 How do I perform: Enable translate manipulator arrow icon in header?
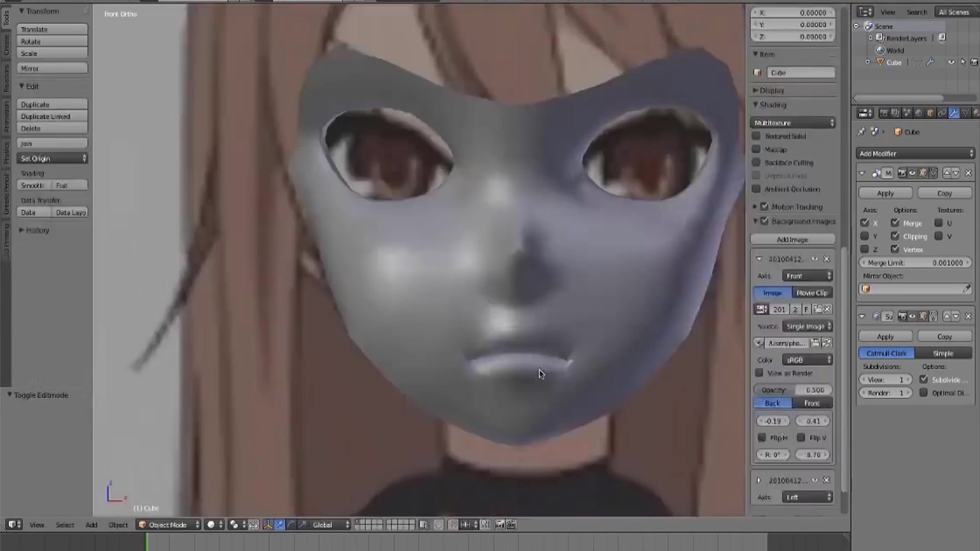[x=280, y=525]
